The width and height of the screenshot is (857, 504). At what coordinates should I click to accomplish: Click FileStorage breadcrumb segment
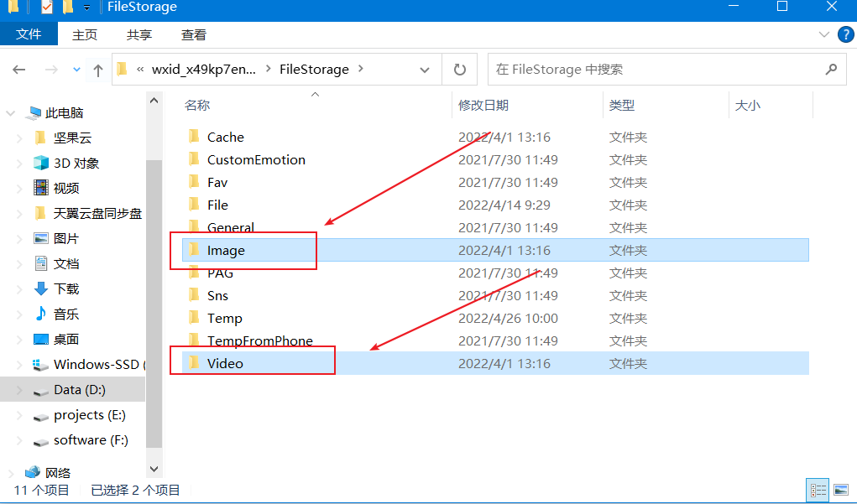314,70
